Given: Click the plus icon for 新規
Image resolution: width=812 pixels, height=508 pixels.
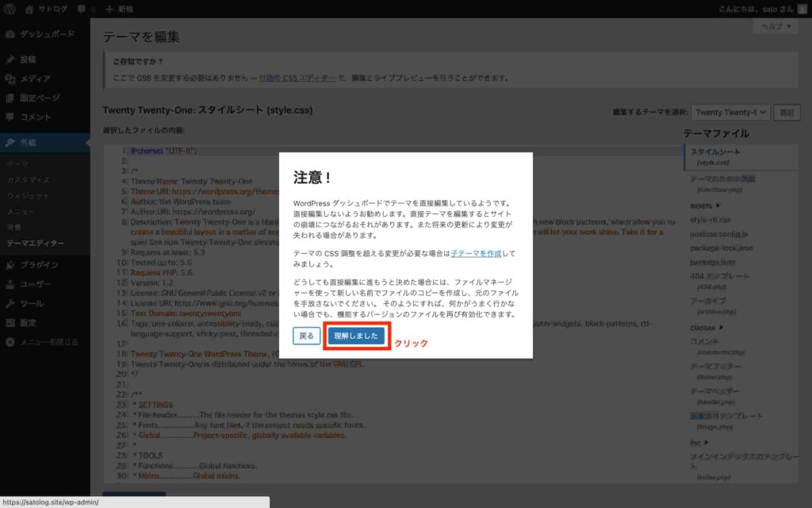Looking at the screenshot, I should click(109, 10).
